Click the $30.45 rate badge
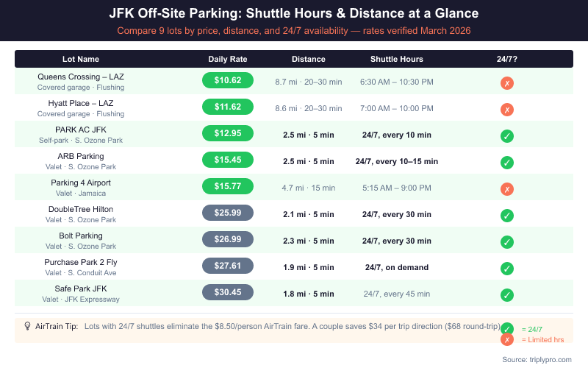The height and width of the screenshot is (368, 588). (228, 293)
